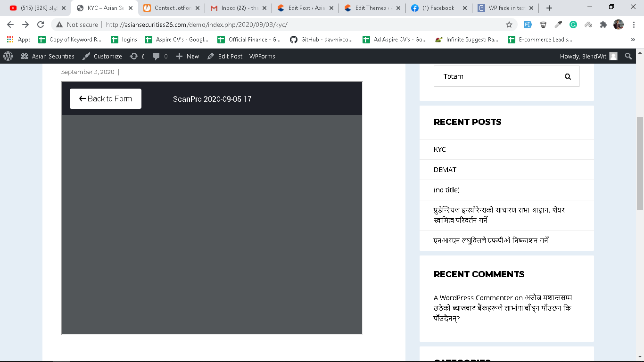Open the Ad Aspire CV's bookmark

point(395,40)
